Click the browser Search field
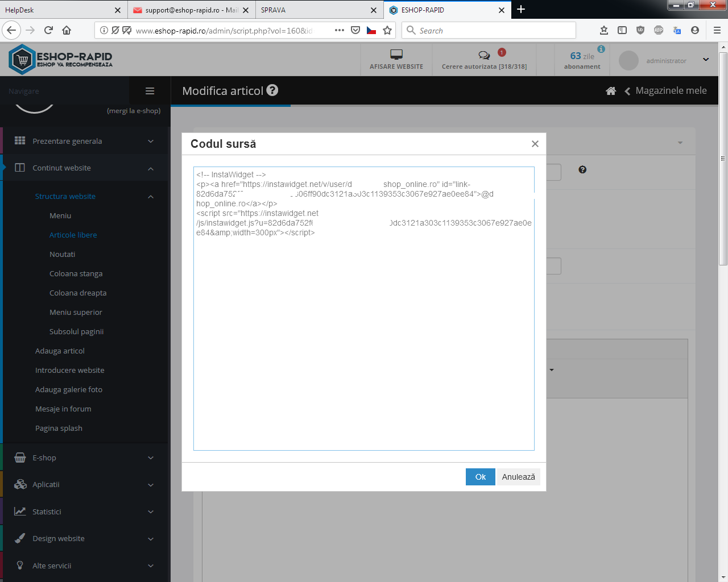This screenshot has width=728, height=582. click(489, 30)
